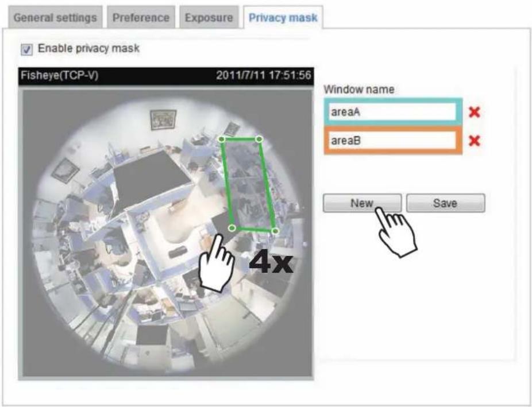
Task: Click the areaA window name field
Action: click(393, 112)
